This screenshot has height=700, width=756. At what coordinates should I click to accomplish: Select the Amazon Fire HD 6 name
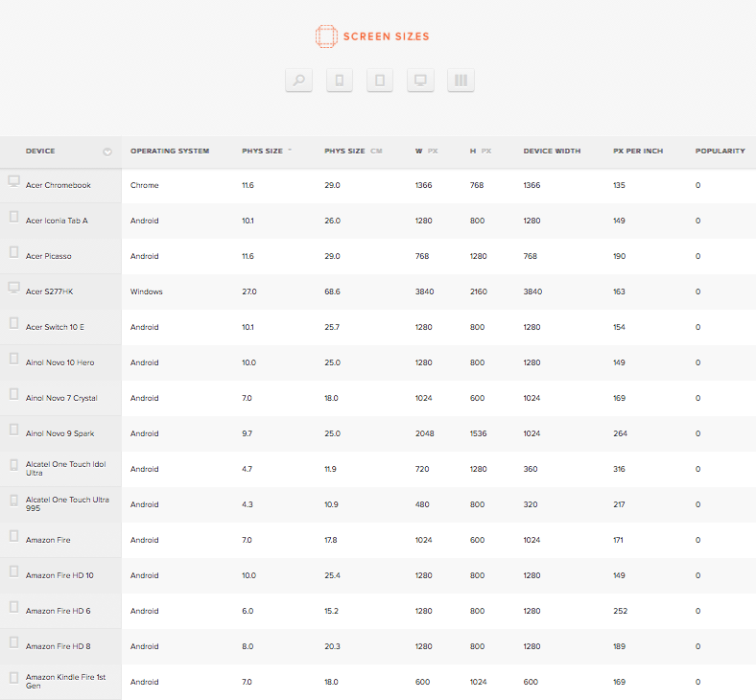(59, 612)
